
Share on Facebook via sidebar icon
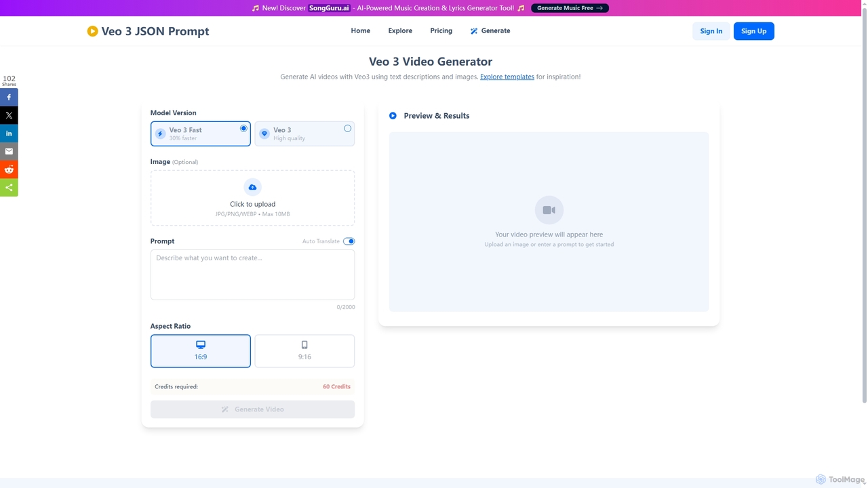pyautogui.click(x=9, y=97)
